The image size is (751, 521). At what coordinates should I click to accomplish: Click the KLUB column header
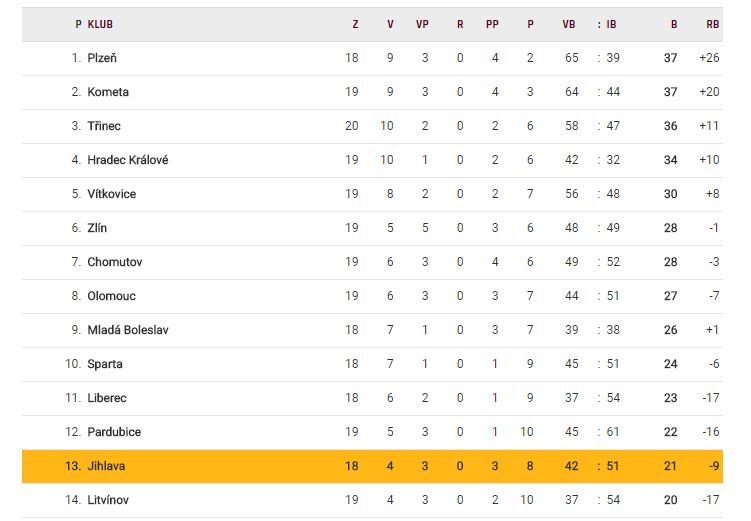pyautogui.click(x=100, y=24)
